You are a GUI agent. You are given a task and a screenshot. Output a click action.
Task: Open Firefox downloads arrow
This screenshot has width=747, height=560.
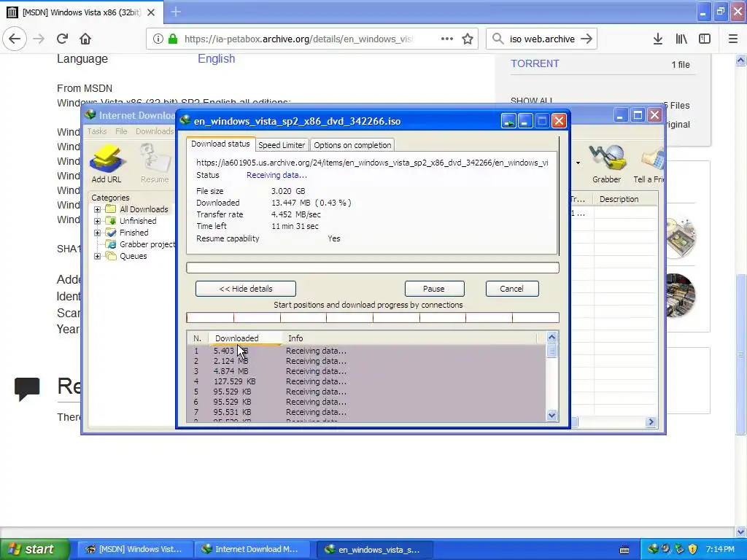(x=658, y=39)
